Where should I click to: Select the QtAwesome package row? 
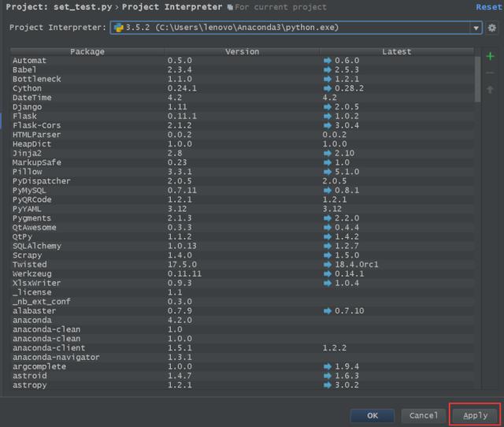243,228
